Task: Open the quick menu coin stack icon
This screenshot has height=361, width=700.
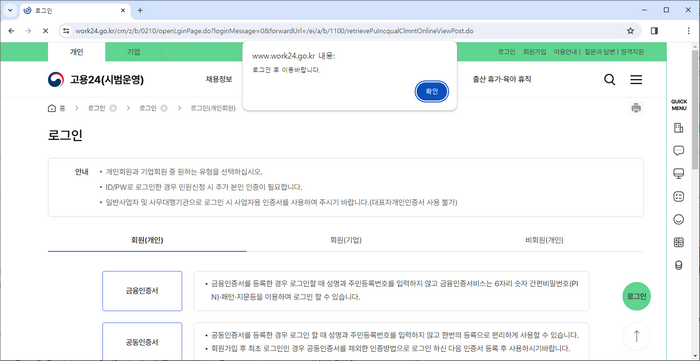Action: 679,266
